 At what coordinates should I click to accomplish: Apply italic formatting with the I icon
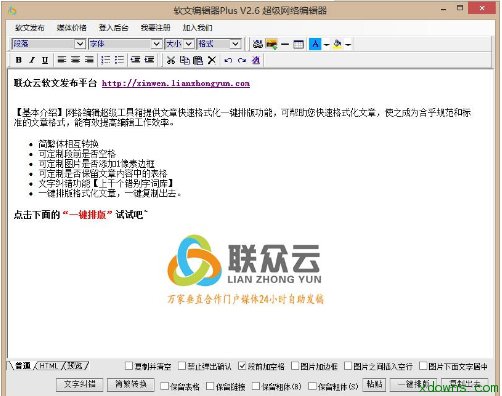tap(32, 60)
